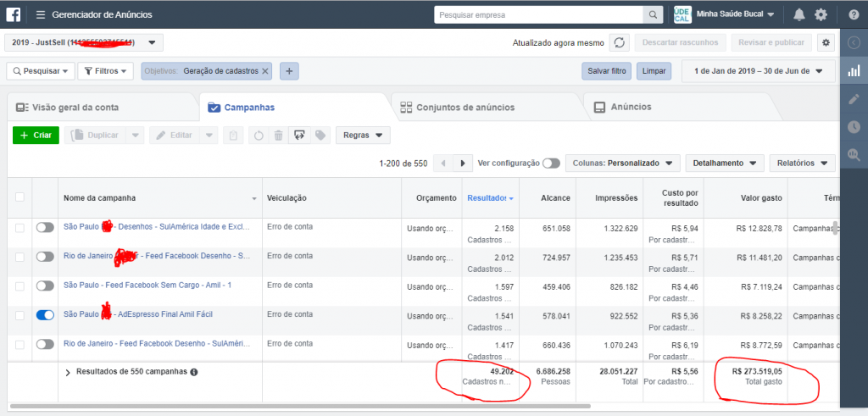This screenshot has width=868, height=416.
Task: Open the notifications bell
Action: click(799, 14)
